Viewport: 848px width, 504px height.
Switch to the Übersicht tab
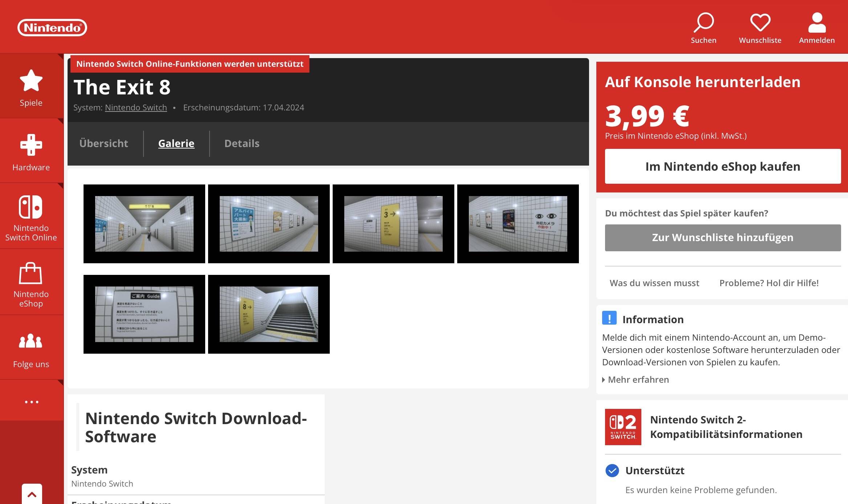tap(104, 143)
